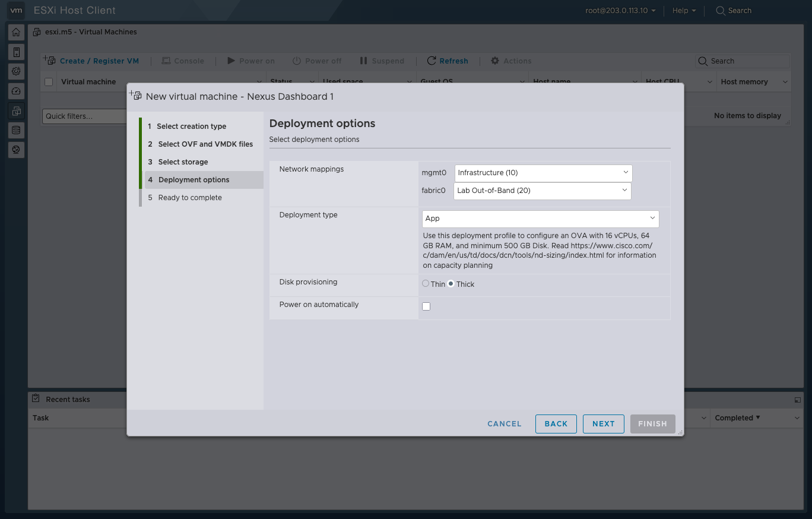Click Suspend in toolbar
The height and width of the screenshot is (519, 812).
[382, 61]
